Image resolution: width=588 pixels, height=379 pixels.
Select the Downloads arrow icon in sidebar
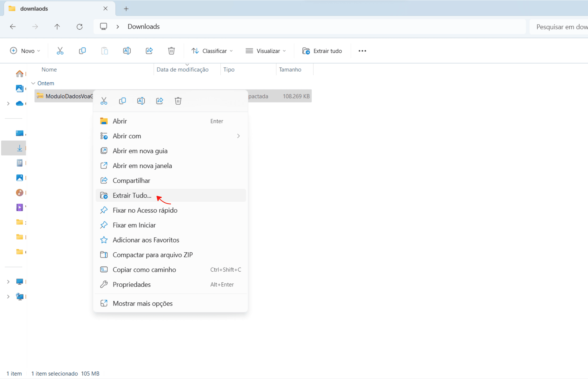coord(20,148)
